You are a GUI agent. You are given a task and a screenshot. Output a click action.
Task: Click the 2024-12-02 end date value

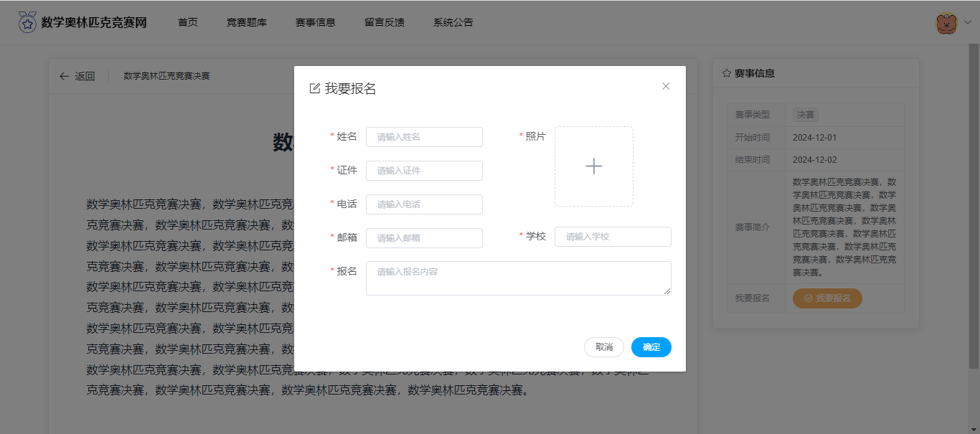(x=815, y=159)
